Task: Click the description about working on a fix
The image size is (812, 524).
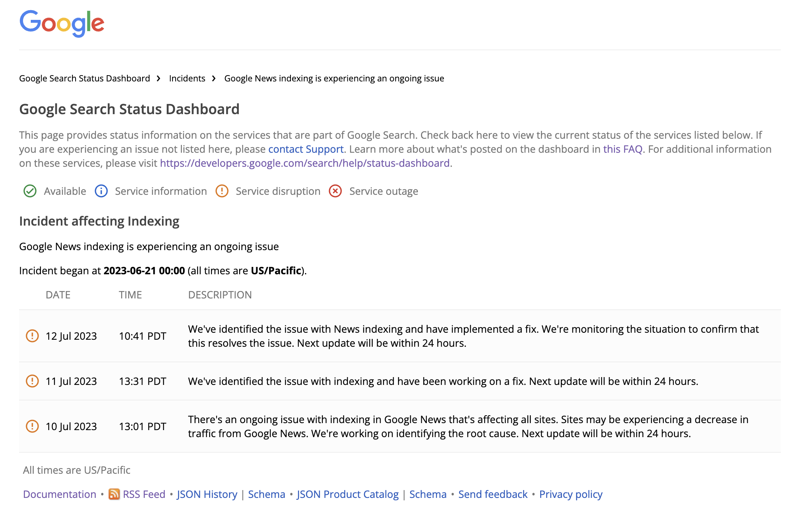Action: point(443,381)
